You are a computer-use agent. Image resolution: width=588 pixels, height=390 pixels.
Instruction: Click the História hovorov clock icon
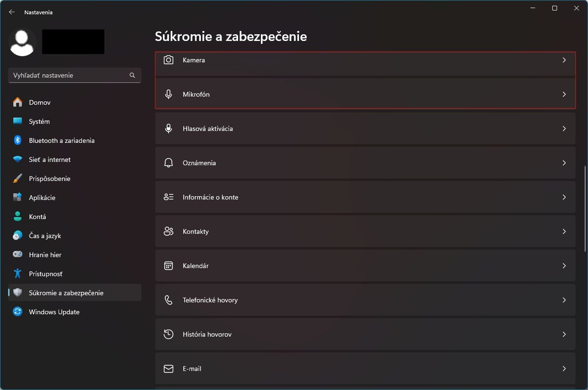tap(168, 334)
